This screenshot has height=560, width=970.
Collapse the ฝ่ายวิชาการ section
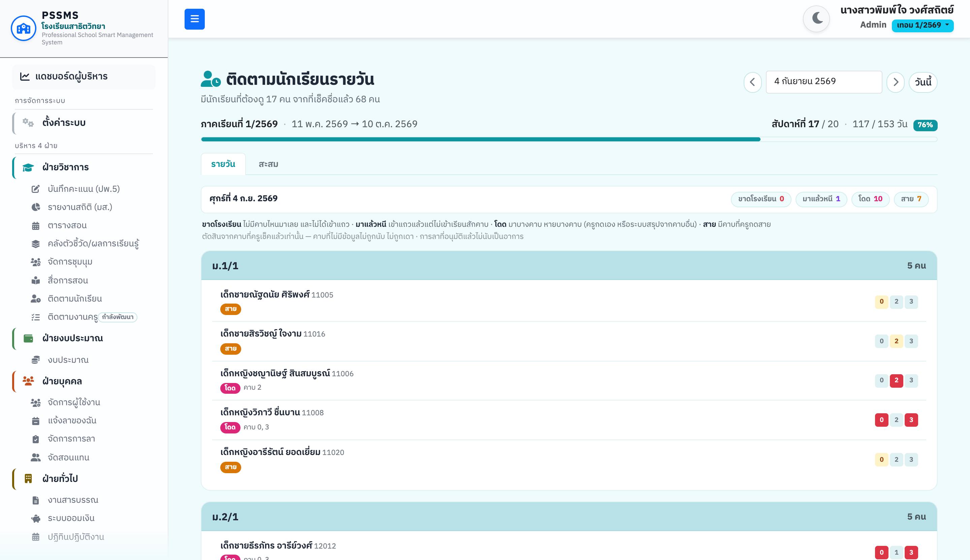(x=84, y=167)
